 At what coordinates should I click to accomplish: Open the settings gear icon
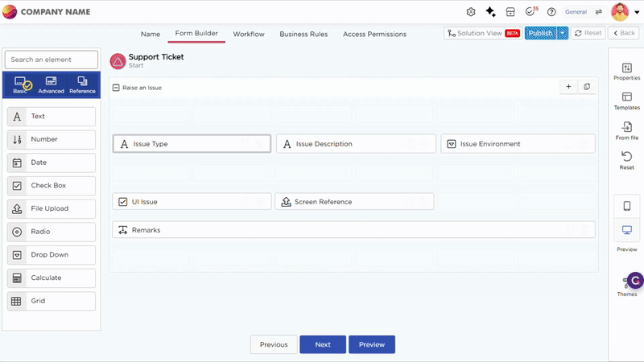[x=472, y=12]
